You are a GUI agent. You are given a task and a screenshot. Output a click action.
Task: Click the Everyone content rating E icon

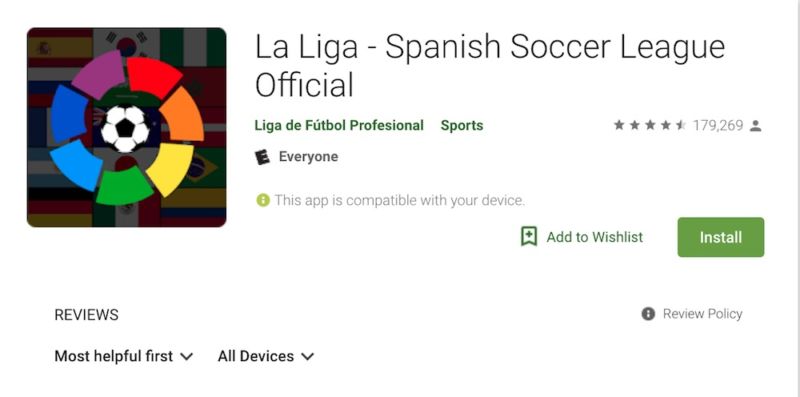(x=262, y=157)
